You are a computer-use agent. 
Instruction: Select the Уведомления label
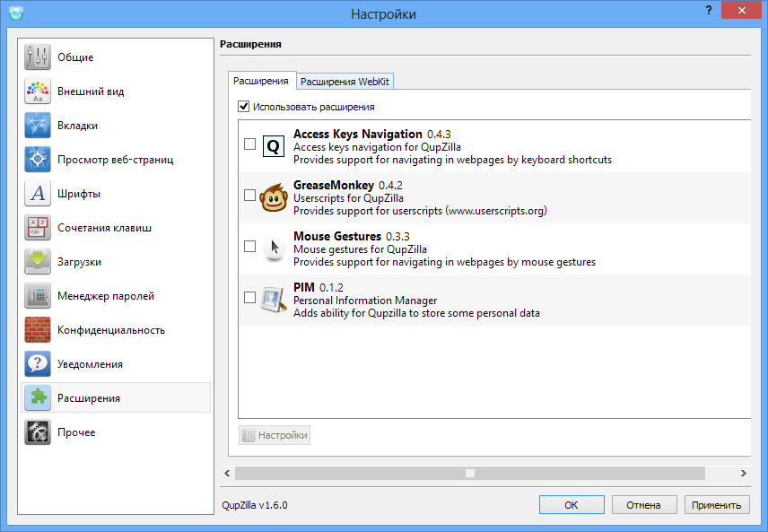pyautogui.click(x=90, y=364)
